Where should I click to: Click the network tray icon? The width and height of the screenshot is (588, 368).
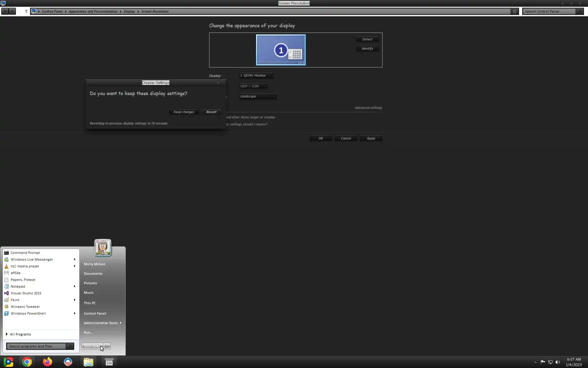pyautogui.click(x=550, y=362)
